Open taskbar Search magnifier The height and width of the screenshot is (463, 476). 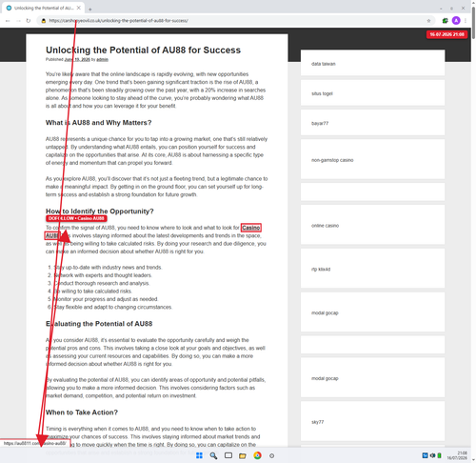pyautogui.click(x=213, y=455)
